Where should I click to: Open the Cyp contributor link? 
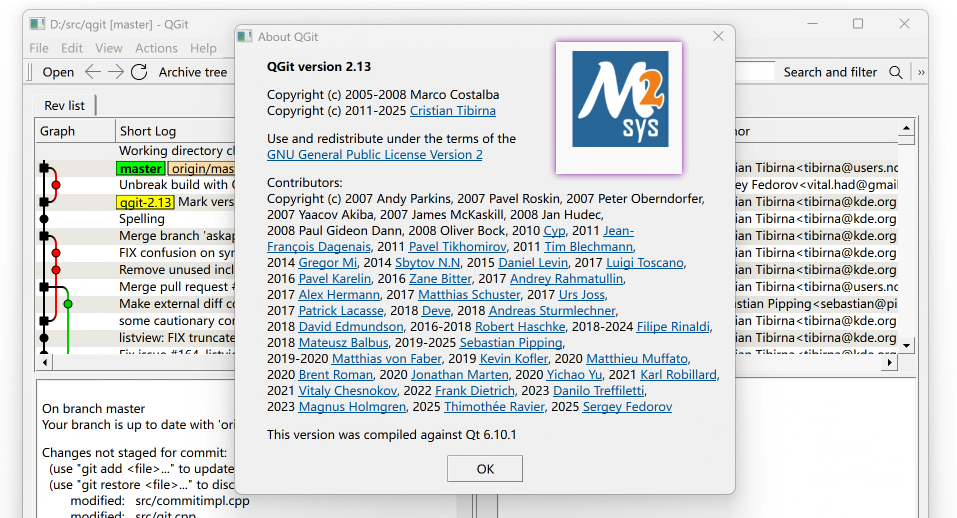point(554,231)
